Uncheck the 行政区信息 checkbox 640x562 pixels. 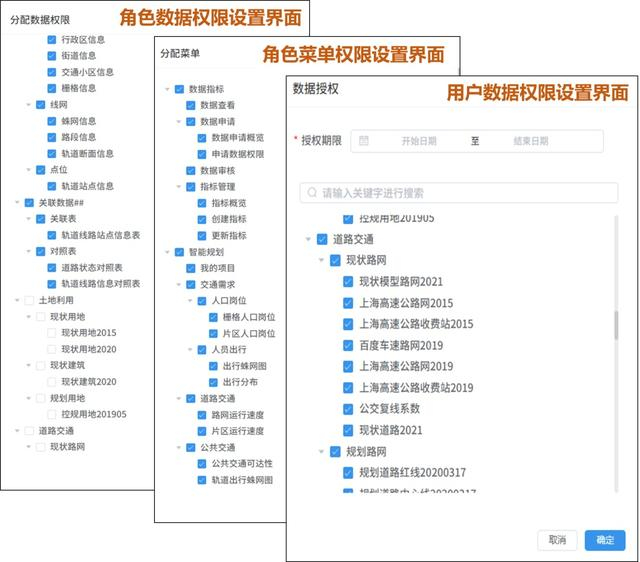pos(52,40)
